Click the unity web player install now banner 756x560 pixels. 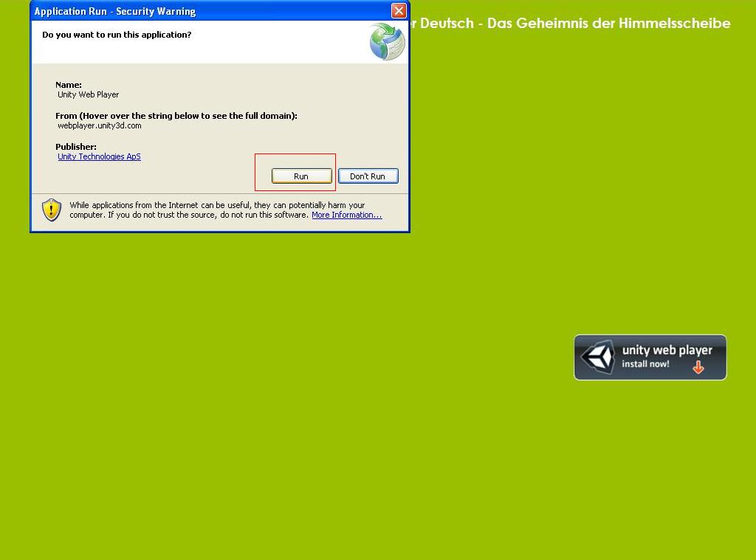(x=650, y=358)
